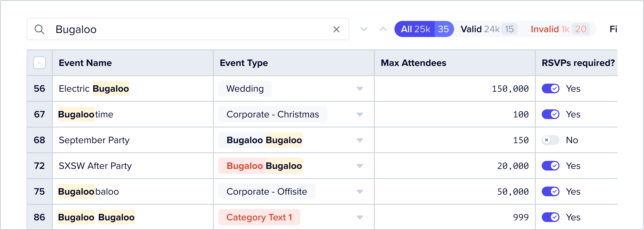Jump to previous search match chevron
This screenshot has width=644, height=230.
tap(383, 29)
